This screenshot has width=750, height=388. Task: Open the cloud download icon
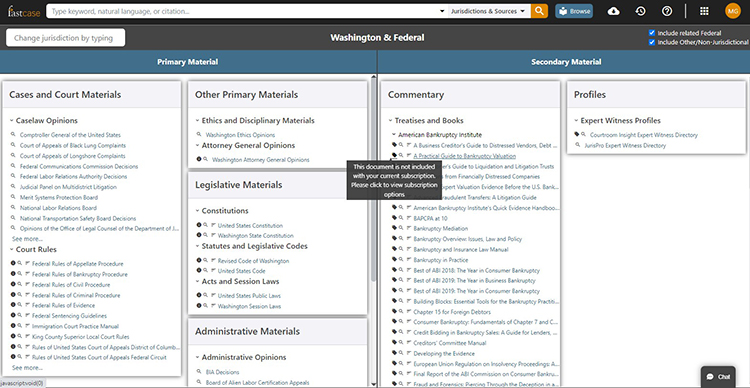click(613, 11)
